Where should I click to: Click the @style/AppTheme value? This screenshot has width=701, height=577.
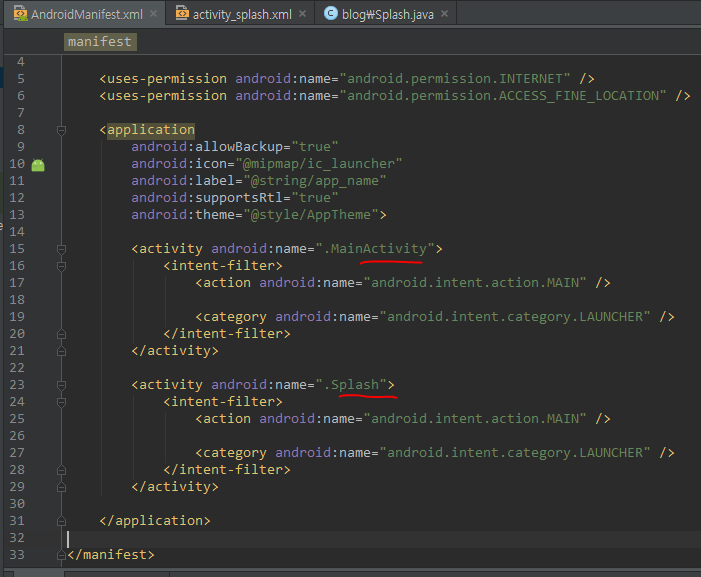[x=311, y=215]
